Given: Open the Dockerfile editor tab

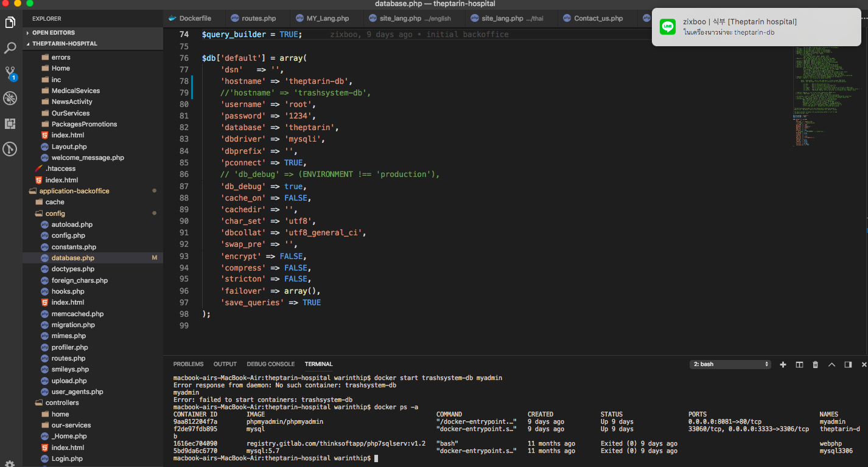Looking at the screenshot, I should (x=194, y=18).
